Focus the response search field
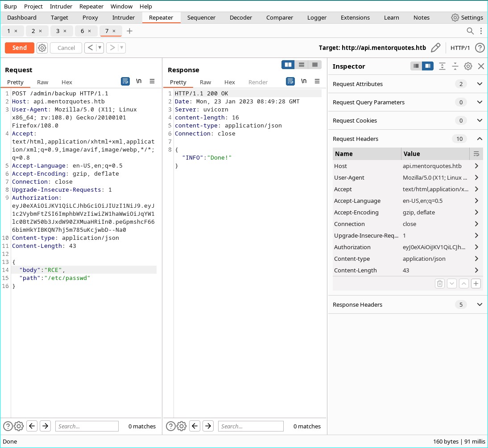Viewport: 488px width, 448px height. point(251,426)
